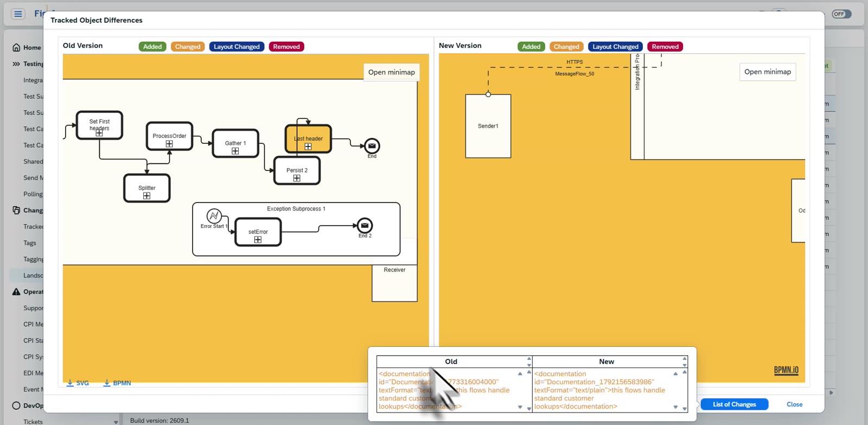Toggle Layout Changed filter in Old Version
This screenshot has width=868, height=425.
tap(237, 47)
